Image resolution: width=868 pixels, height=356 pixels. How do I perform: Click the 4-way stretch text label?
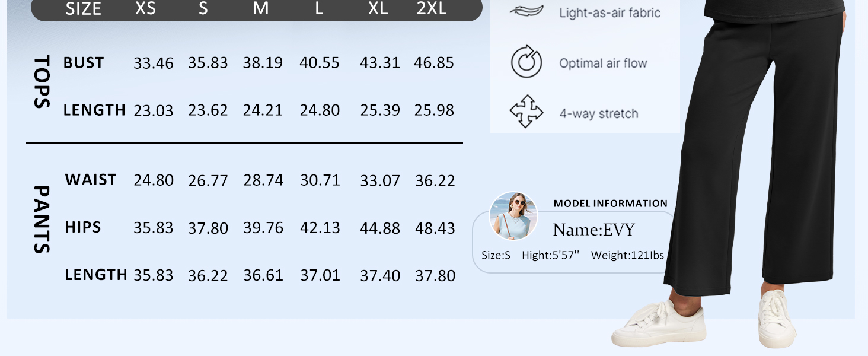coord(599,114)
